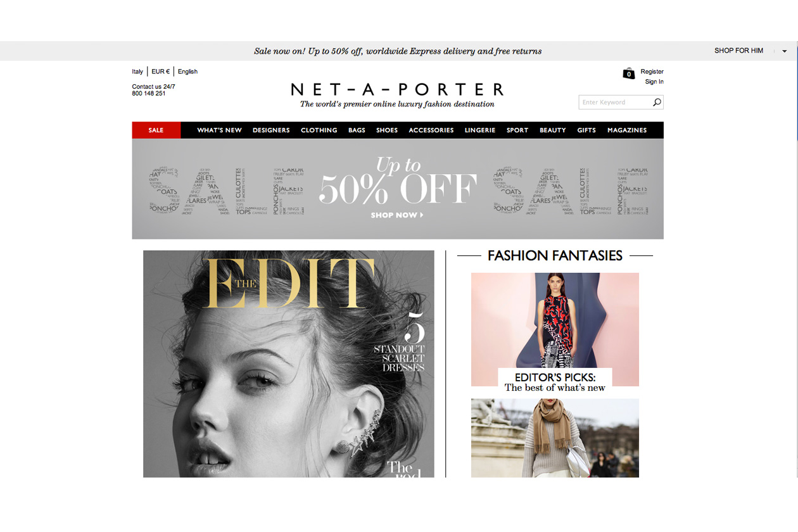This screenshot has width=798, height=532.
Task: Open the shopping bag icon
Action: [628, 73]
